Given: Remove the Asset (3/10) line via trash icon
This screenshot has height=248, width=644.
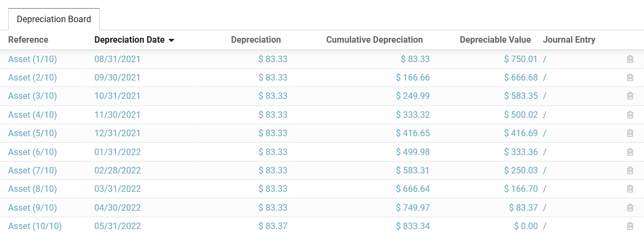Looking at the screenshot, I should pos(630,96).
